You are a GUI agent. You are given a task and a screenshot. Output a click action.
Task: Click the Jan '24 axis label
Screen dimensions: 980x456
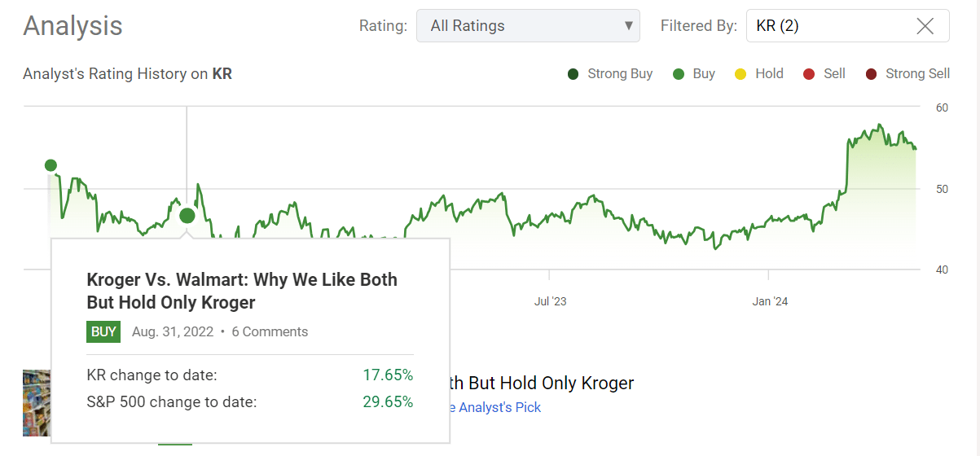pos(770,301)
